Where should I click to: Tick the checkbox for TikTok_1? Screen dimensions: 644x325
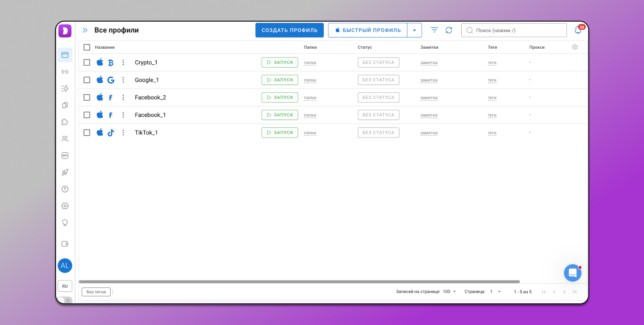pos(87,132)
